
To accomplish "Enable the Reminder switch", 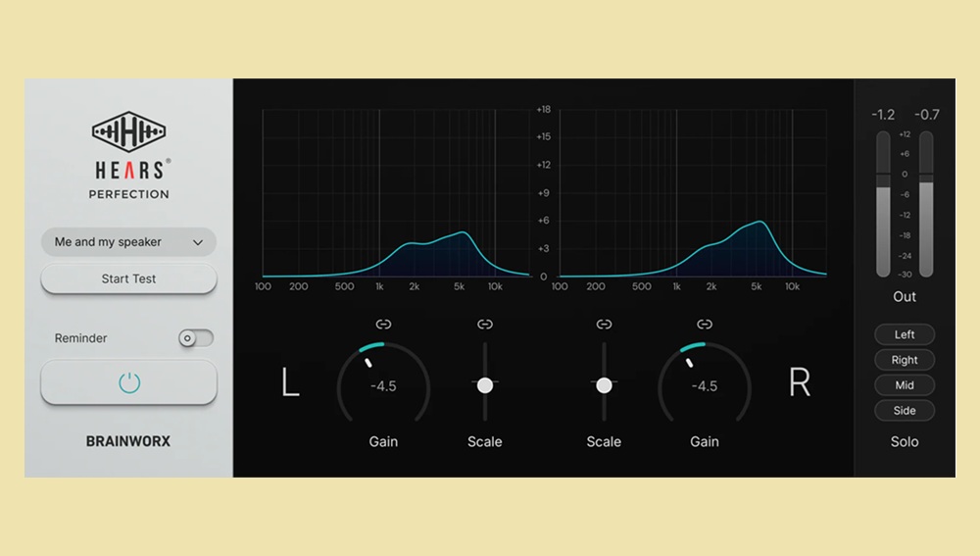I will [x=196, y=338].
